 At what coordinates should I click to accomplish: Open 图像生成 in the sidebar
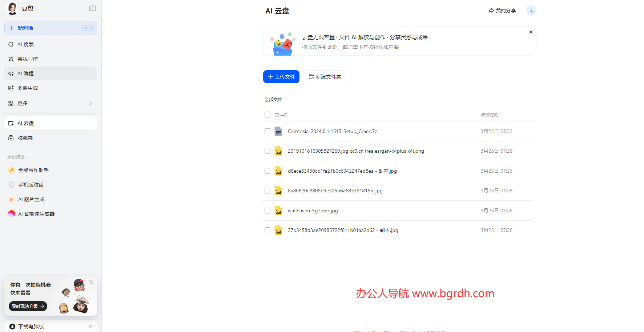click(51, 88)
